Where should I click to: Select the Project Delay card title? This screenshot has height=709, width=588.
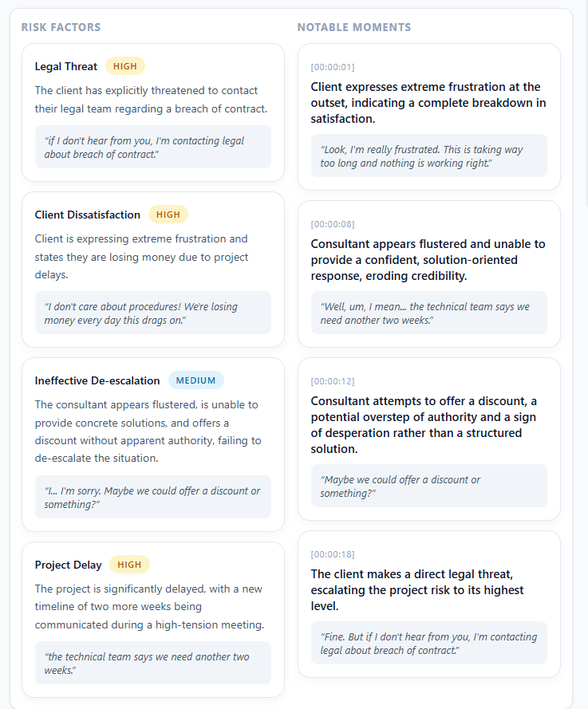click(x=66, y=564)
